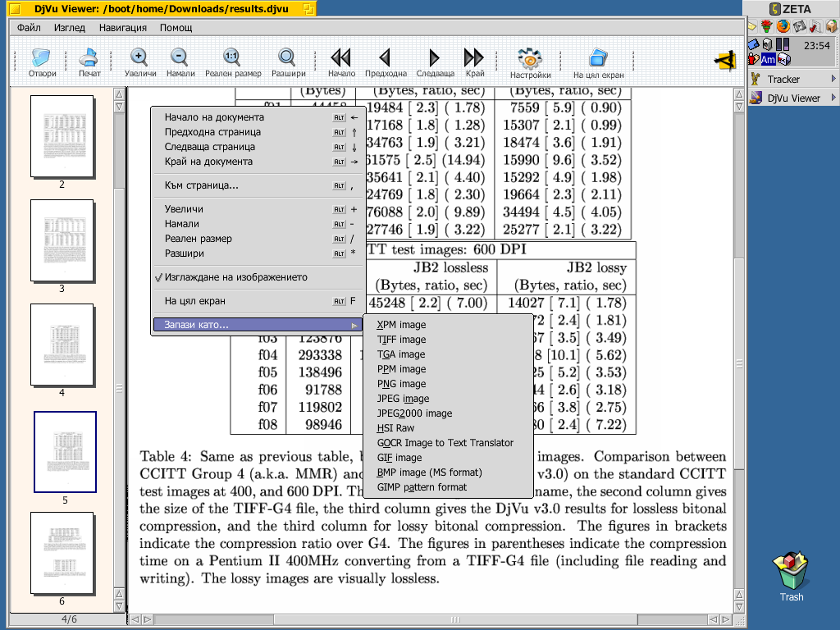The width and height of the screenshot is (840, 630).
Task: Save as JPEG image
Action: pyautogui.click(x=448, y=399)
